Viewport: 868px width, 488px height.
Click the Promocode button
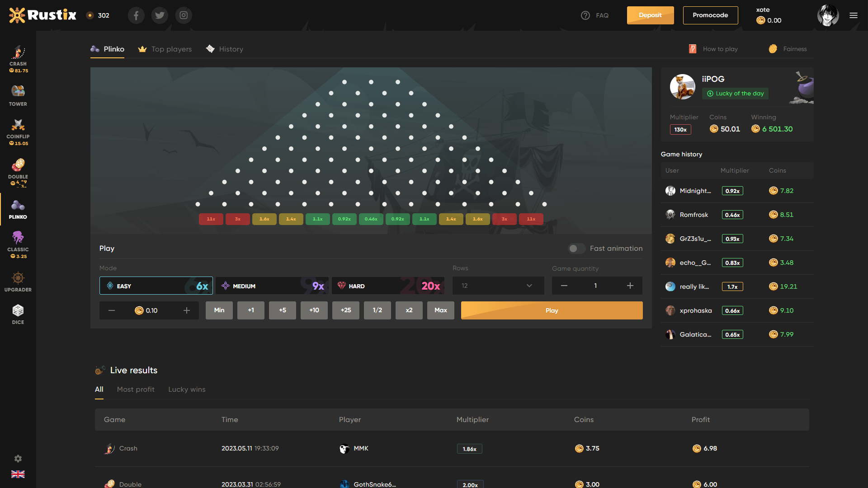(x=710, y=15)
